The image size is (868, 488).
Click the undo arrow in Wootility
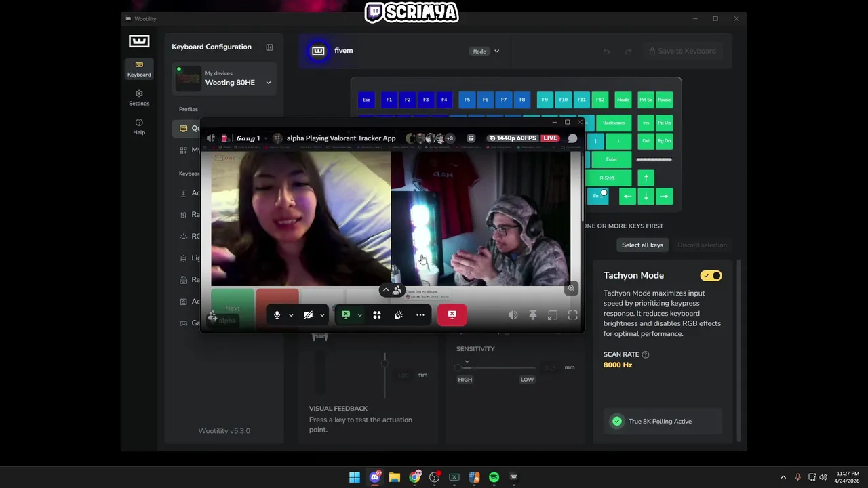[x=607, y=52]
